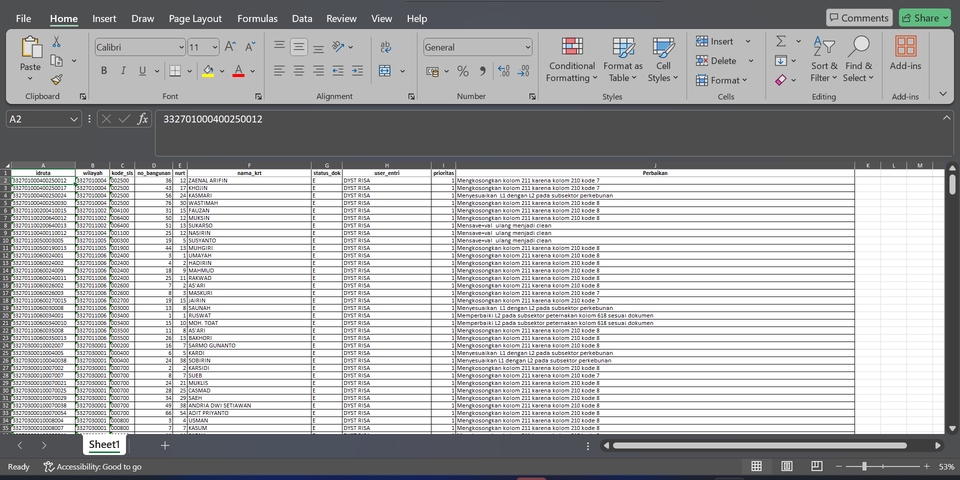Click the Paste clipboard icon
This screenshot has width=960, height=480.
[31, 47]
